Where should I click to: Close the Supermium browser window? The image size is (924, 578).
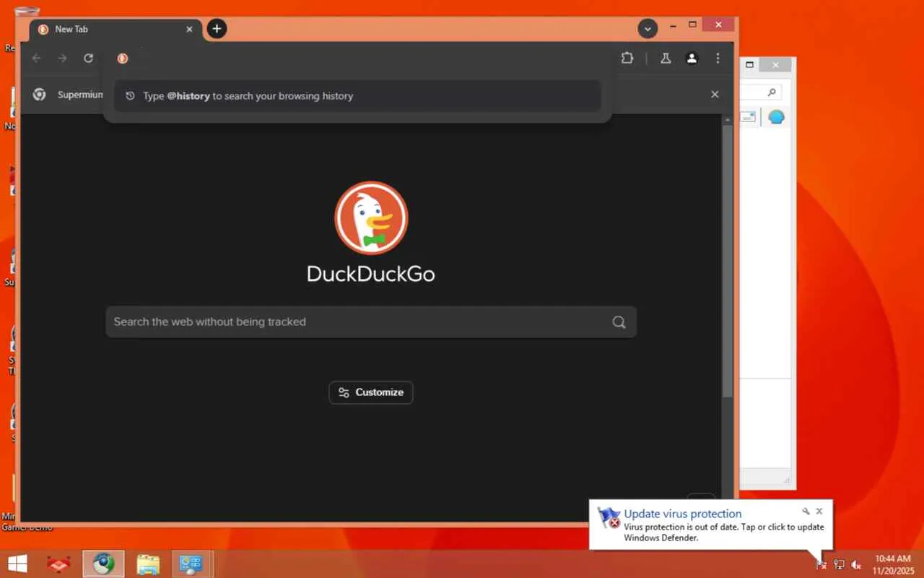click(718, 25)
